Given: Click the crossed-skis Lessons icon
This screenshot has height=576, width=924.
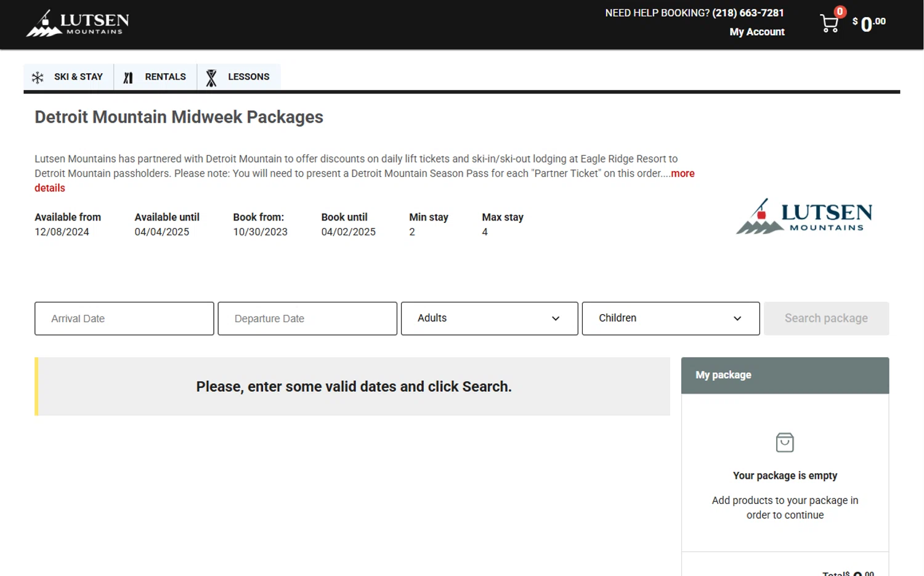Looking at the screenshot, I should tap(211, 78).
